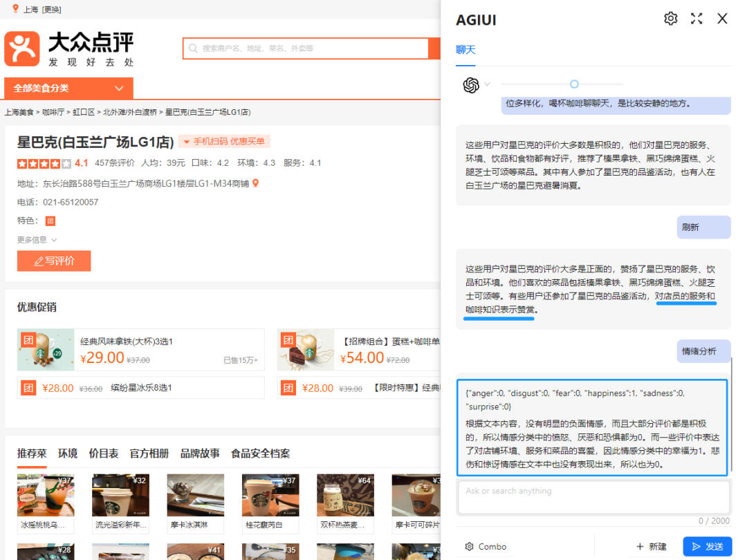The height and width of the screenshot is (560, 747).
Task: Select 官方相册 tab
Action: [149, 454]
